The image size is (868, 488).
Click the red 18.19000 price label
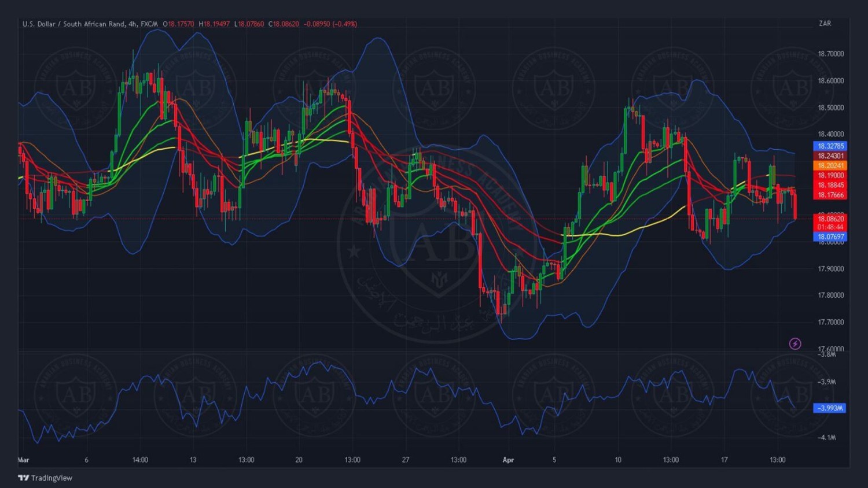[830, 175]
